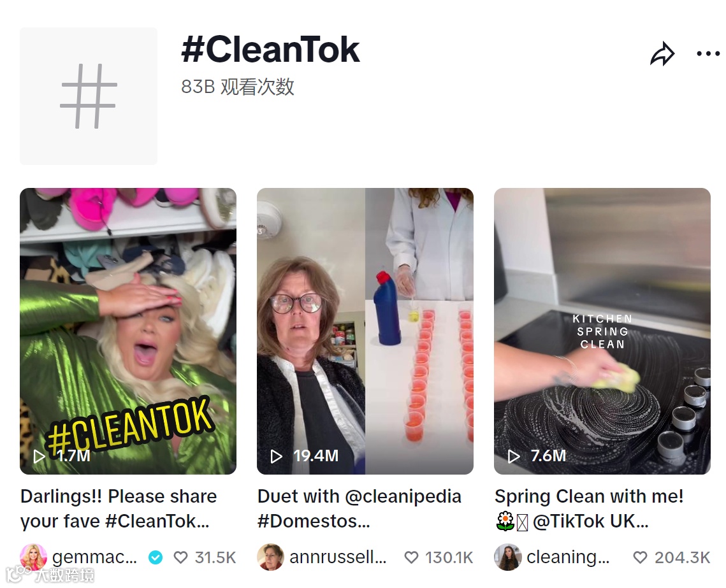Click the annrussell username link
This screenshot has width=726, height=588.
[338, 557]
